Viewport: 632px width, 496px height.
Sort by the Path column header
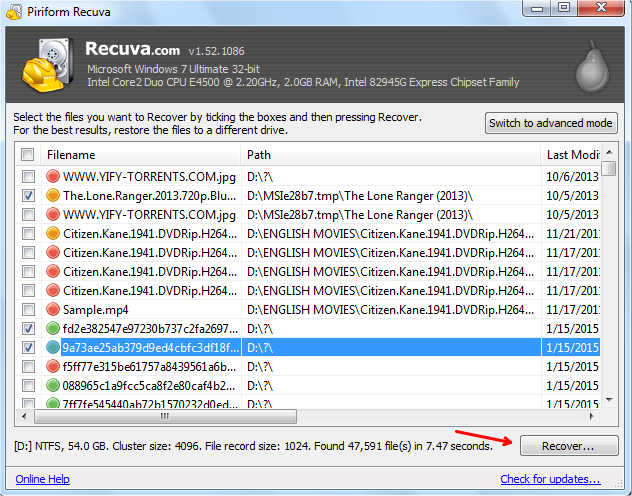click(391, 155)
